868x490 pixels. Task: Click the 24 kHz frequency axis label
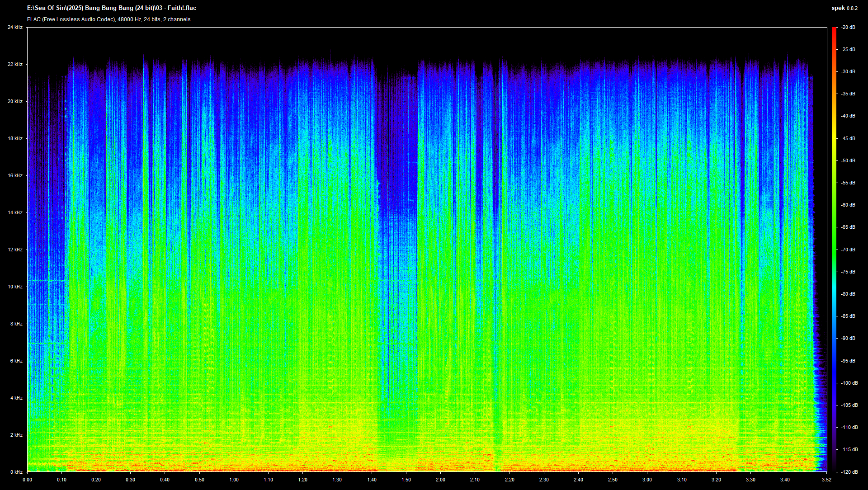[x=15, y=28]
